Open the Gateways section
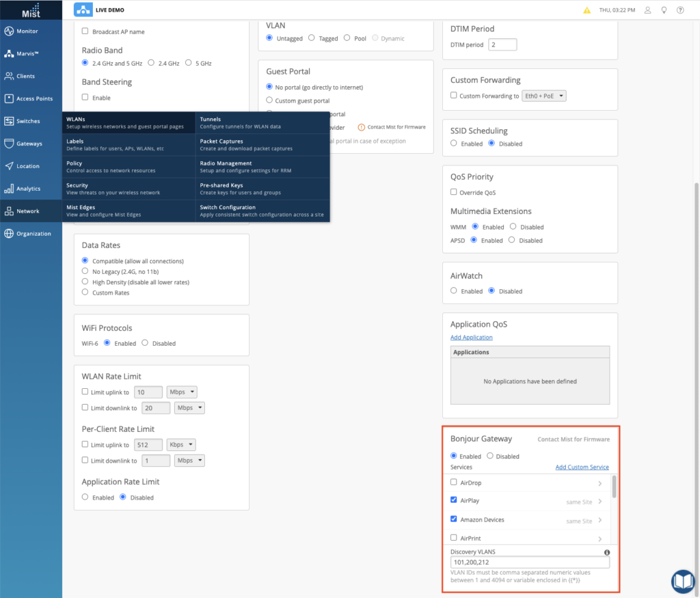This screenshot has height=598, width=700. pos(31,144)
